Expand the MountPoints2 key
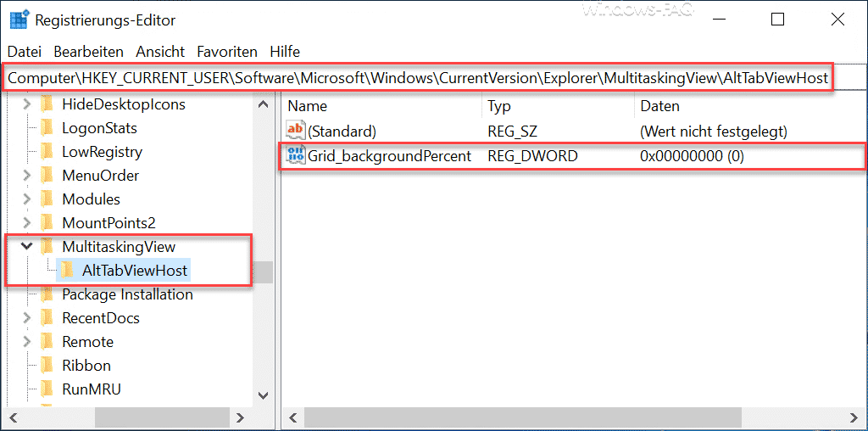 (26, 223)
